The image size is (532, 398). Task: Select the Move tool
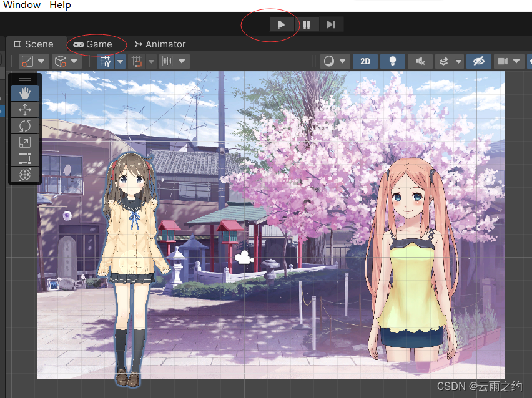[x=25, y=110]
